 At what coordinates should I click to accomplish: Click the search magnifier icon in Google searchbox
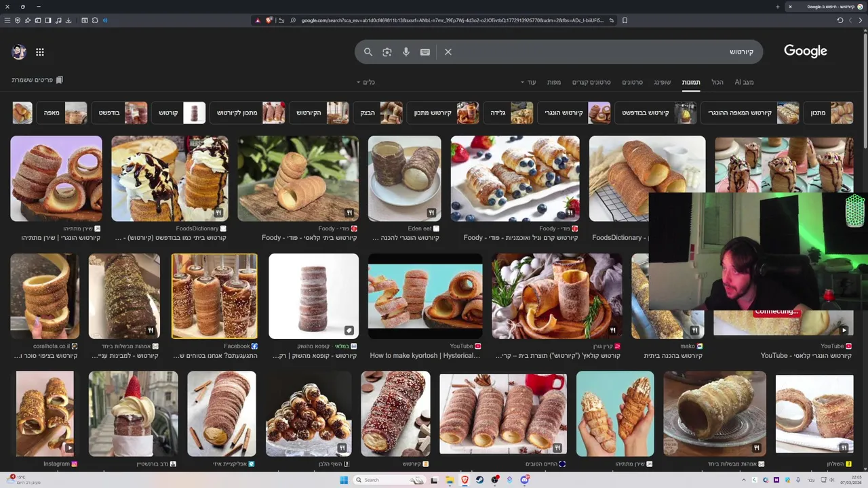368,52
